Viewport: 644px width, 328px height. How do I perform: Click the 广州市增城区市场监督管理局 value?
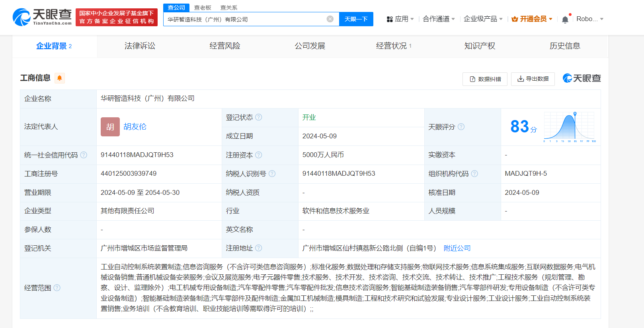point(144,248)
